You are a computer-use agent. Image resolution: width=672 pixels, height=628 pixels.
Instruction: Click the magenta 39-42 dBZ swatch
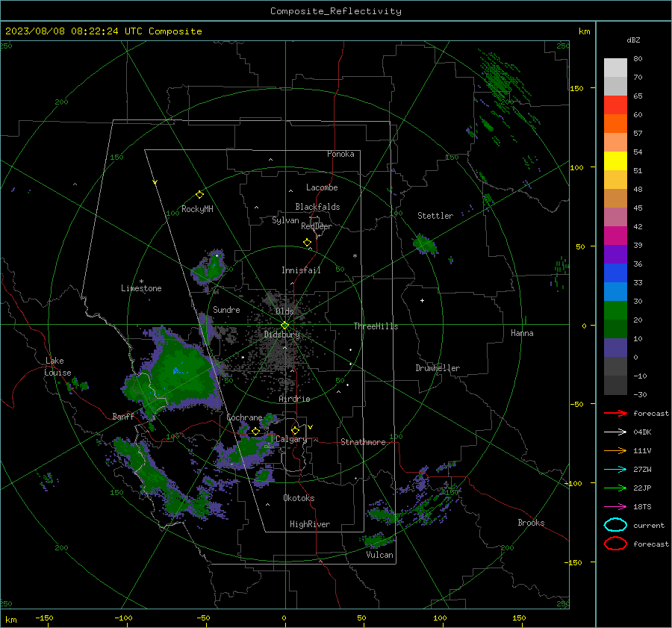coord(615,235)
